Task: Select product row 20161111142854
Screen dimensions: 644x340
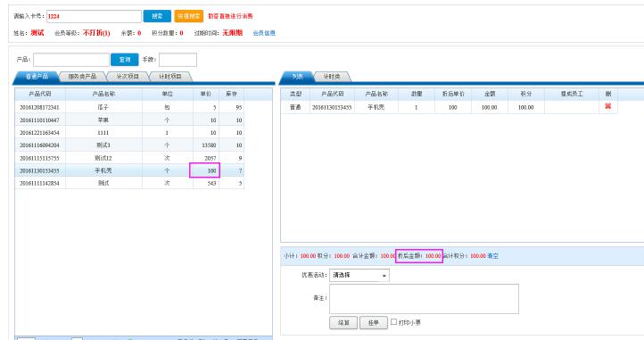Action: (129, 183)
